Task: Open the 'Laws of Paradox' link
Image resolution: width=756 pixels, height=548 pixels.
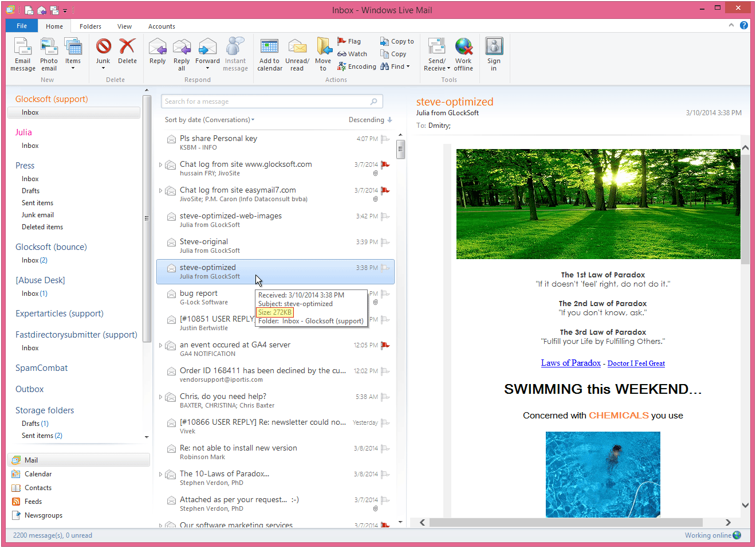Action: pos(571,363)
